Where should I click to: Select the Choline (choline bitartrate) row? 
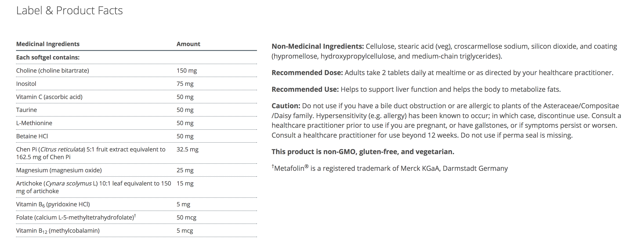coord(52,70)
